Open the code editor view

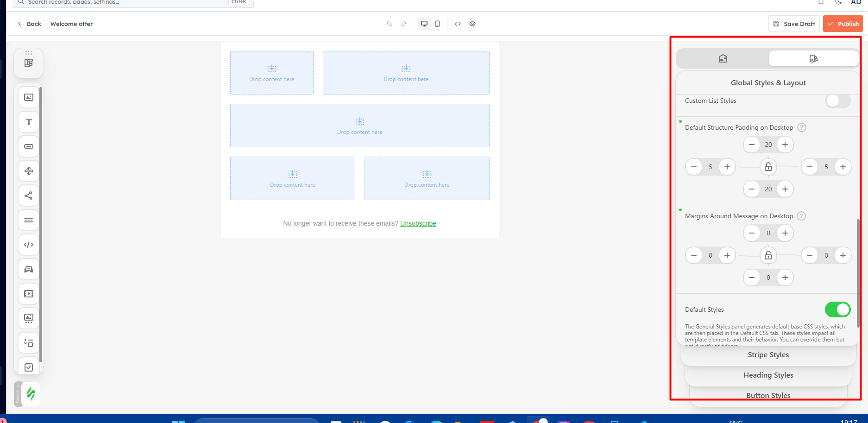click(458, 24)
